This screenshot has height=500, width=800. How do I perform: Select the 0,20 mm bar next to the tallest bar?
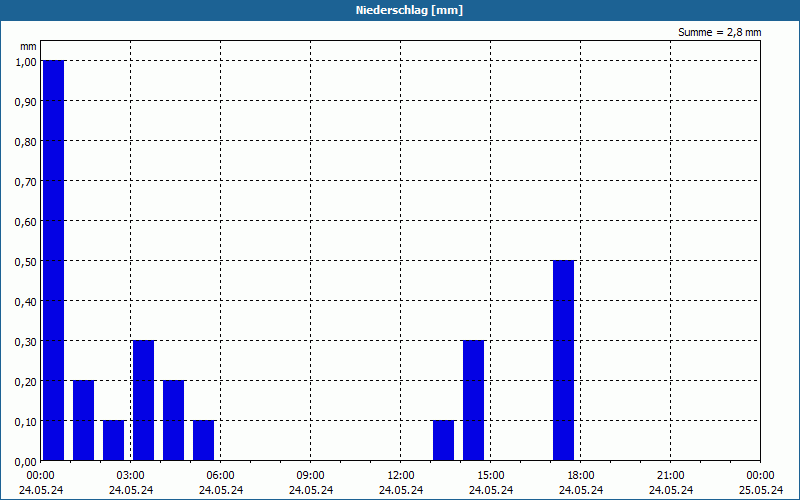point(84,420)
